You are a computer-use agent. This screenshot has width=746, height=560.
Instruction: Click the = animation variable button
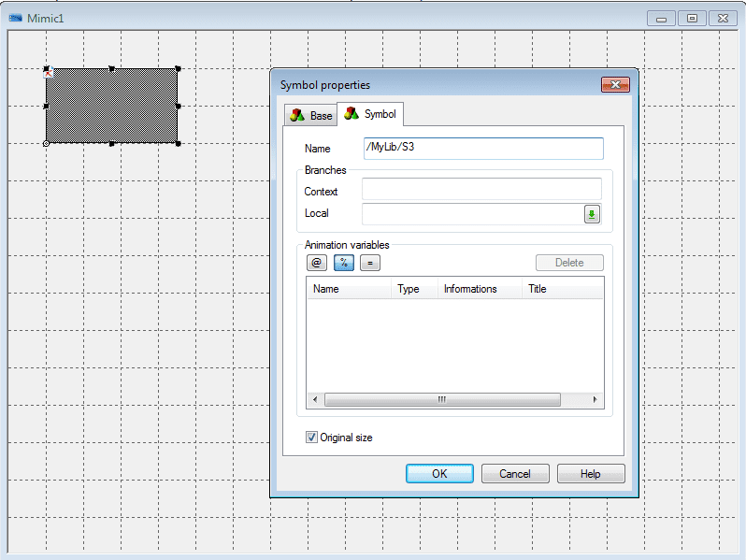click(x=370, y=264)
